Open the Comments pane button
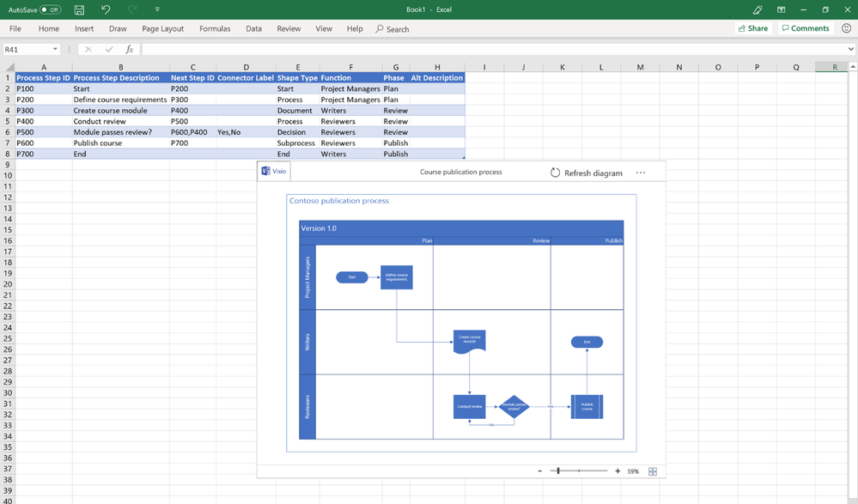858x504 pixels. [806, 28]
